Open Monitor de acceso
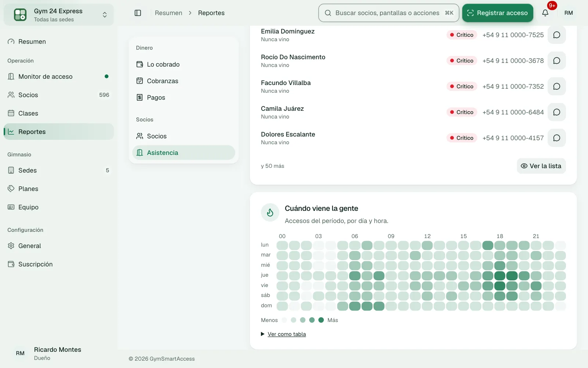 [x=59, y=77]
